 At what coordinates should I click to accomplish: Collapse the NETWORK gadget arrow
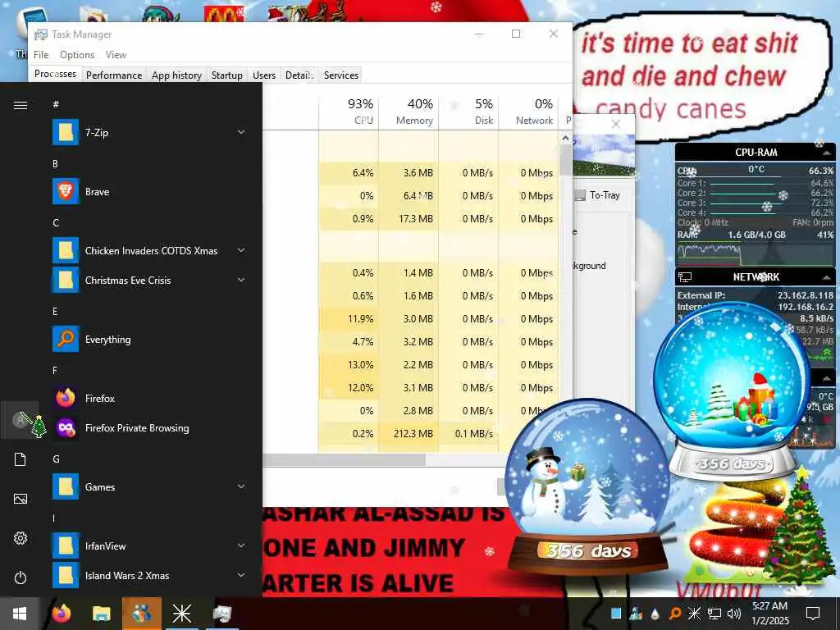click(x=827, y=277)
